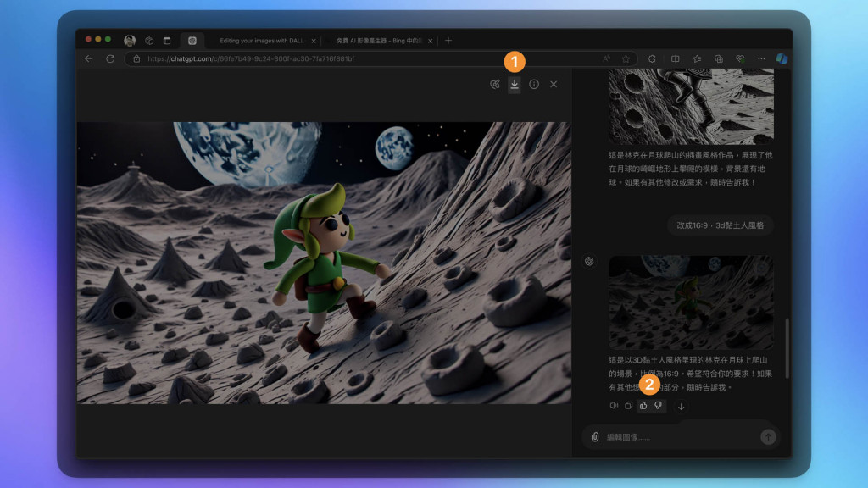Open the Copilot sidebar icon
Screen dimensions: 868x488
782,58
